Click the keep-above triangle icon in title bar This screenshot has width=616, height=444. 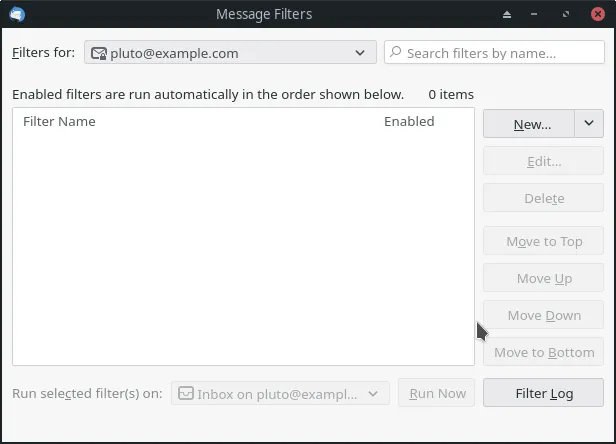(x=507, y=14)
